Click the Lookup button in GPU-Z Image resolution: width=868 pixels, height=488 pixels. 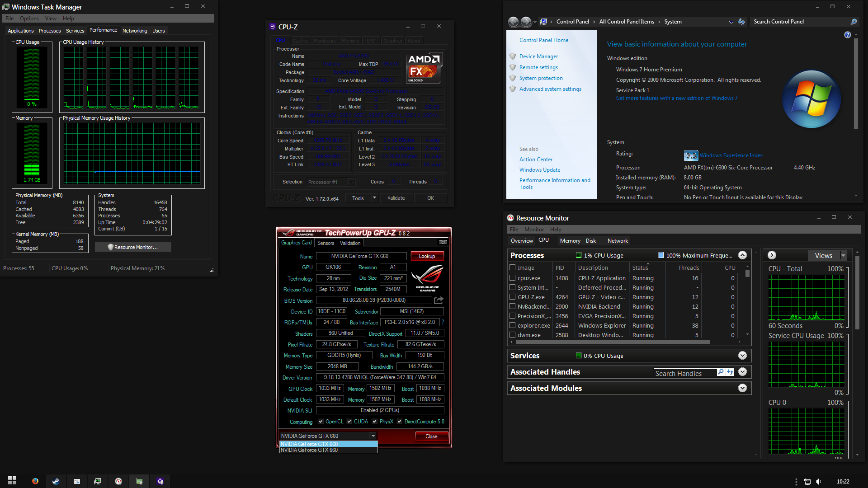[427, 256]
